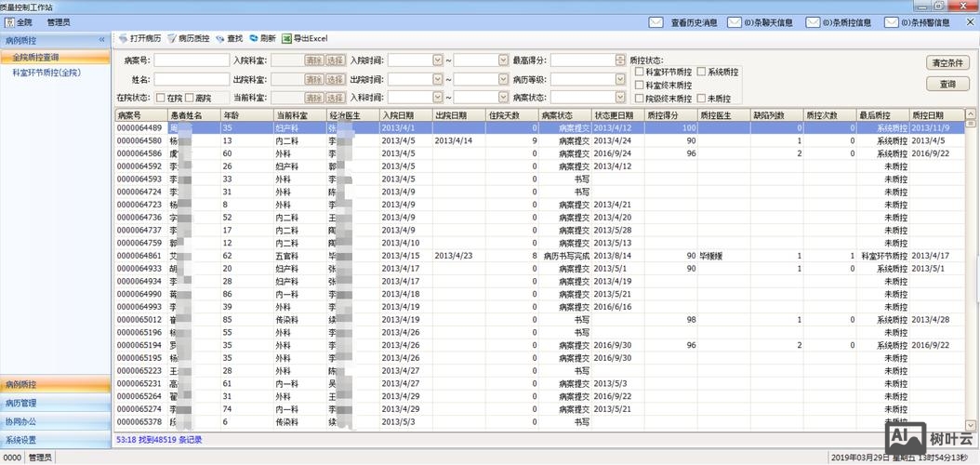Screen dimensions: 980x465
Task: Check the 科室终末质控 option
Action: click(639, 85)
